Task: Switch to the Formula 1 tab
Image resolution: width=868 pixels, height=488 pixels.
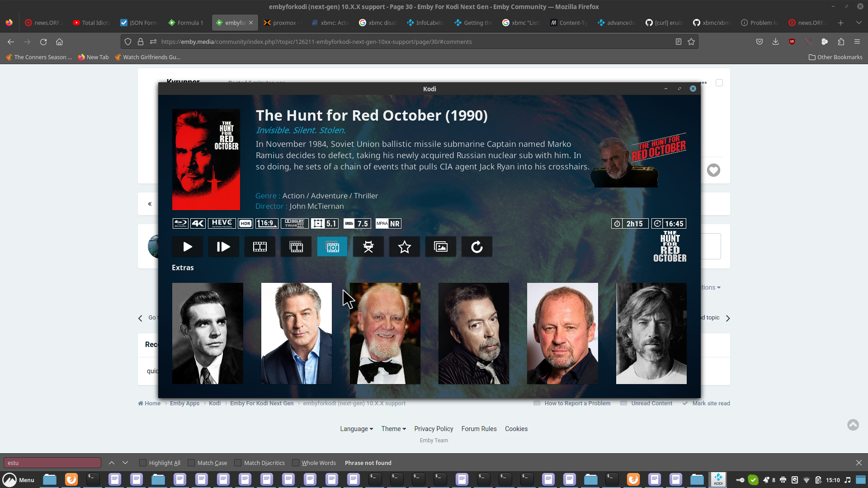Action: pos(185,23)
